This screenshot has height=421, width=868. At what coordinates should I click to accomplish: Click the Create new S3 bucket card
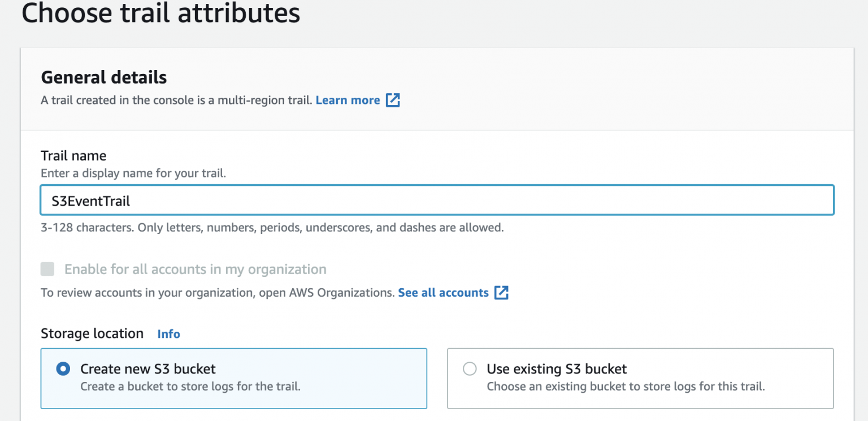coord(233,379)
